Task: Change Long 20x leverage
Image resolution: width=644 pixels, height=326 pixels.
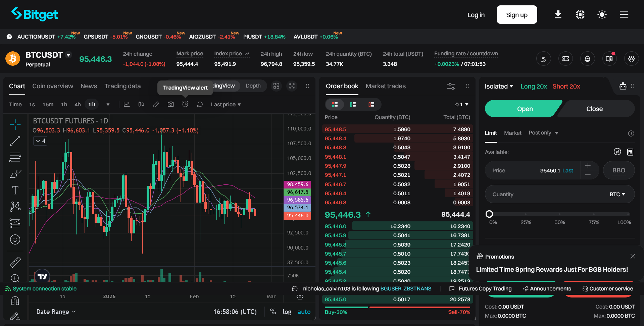Action: tap(534, 86)
